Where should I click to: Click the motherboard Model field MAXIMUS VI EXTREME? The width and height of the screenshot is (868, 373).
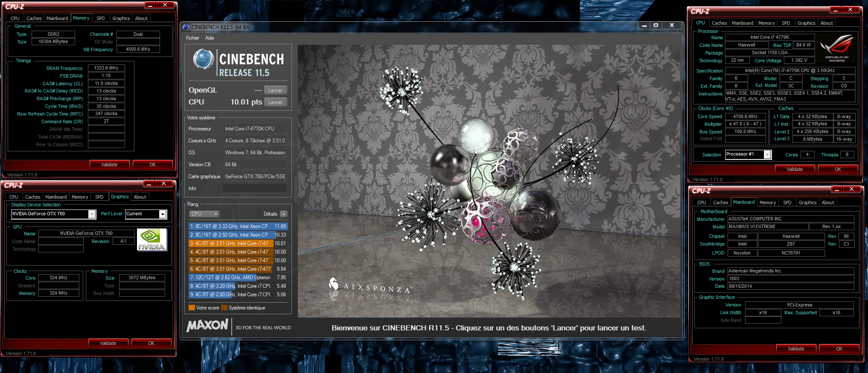click(768, 227)
